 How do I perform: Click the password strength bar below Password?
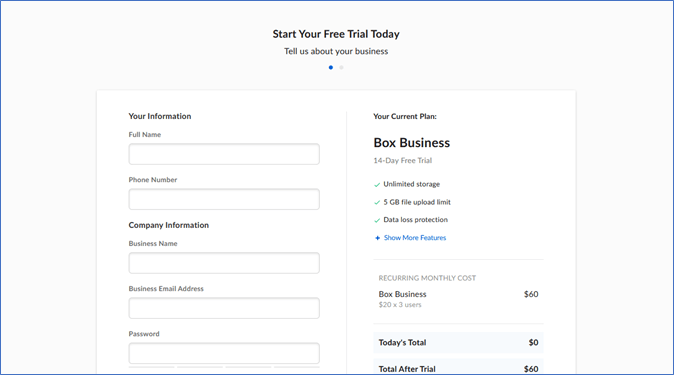point(224,367)
